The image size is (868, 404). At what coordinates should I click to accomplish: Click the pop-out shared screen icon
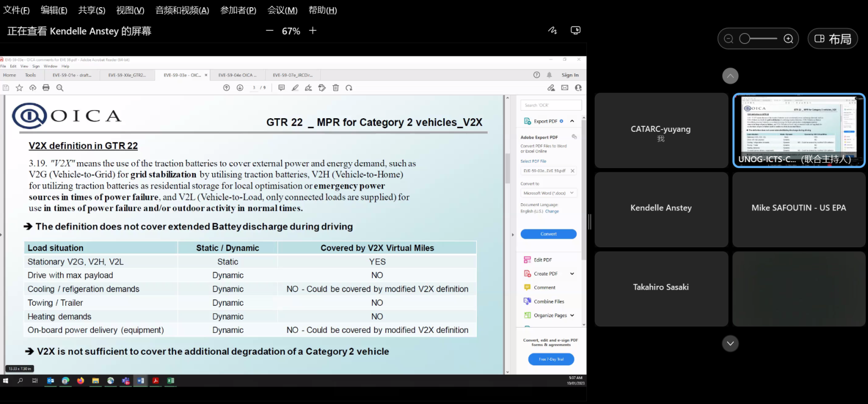[x=576, y=30]
